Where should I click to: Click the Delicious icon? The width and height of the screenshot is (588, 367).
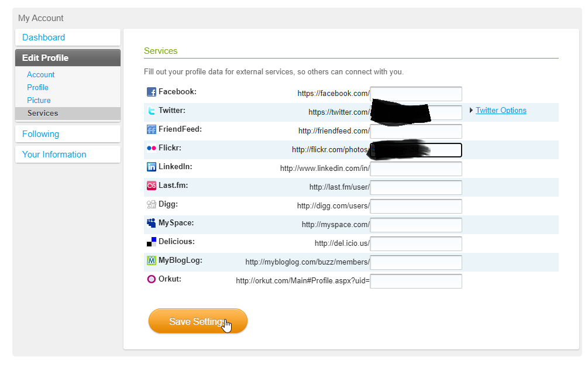click(151, 242)
